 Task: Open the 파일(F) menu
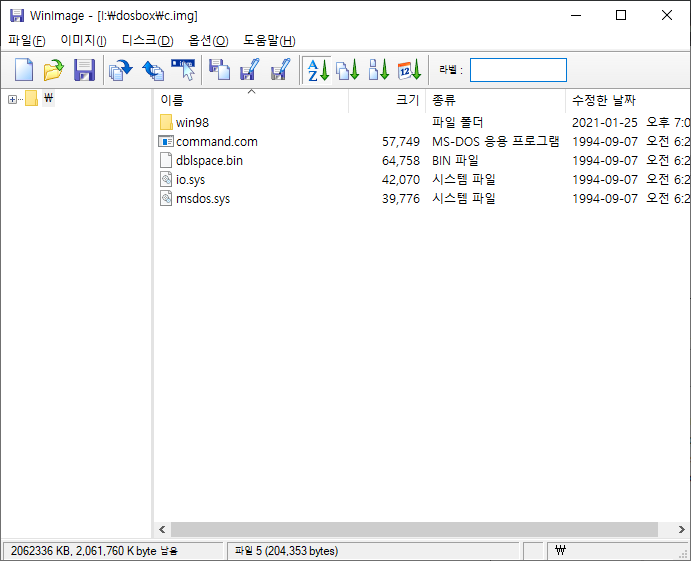[x=27, y=41]
